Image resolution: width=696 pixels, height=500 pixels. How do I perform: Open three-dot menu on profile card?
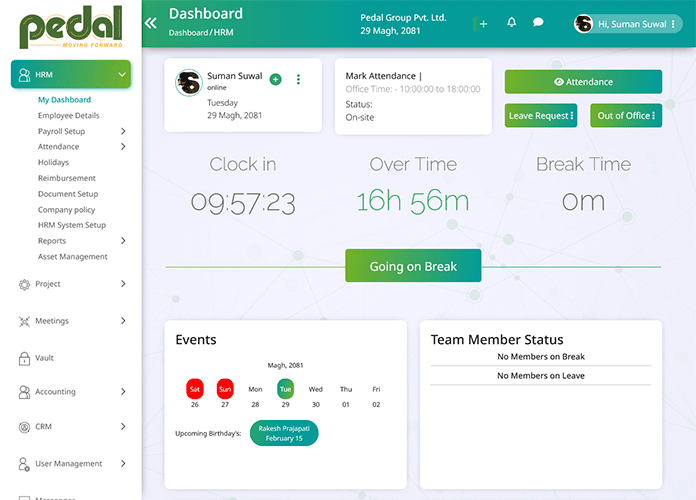(298, 79)
